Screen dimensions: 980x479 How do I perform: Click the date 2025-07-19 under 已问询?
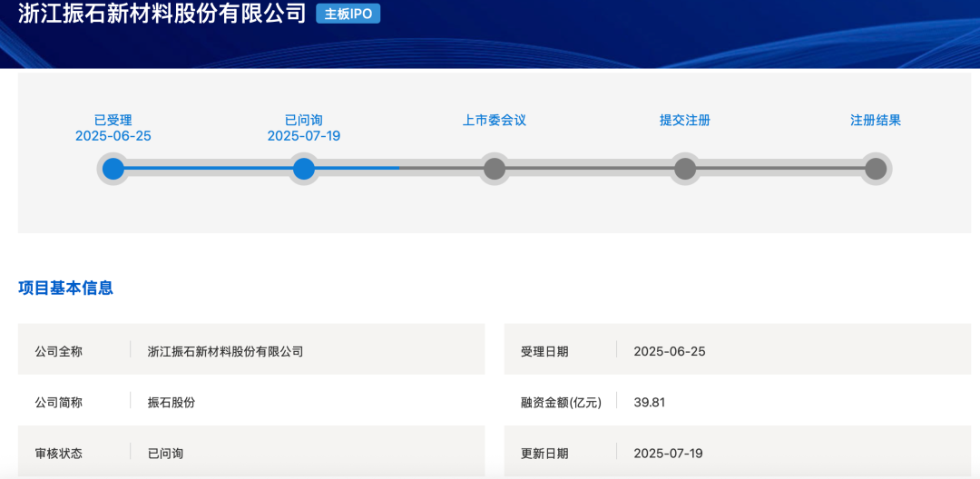pyautogui.click(x=304, y=136)
